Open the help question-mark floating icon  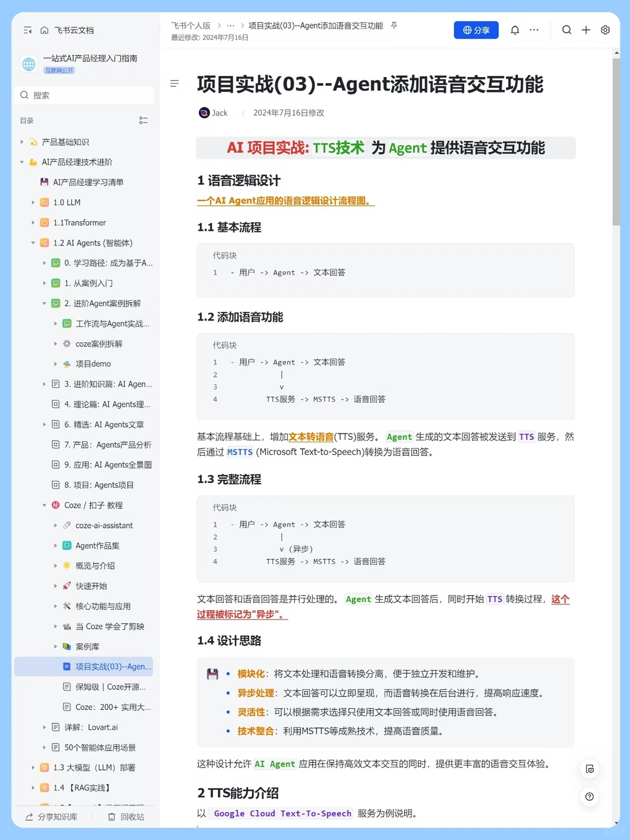click(x=590, y=796)
